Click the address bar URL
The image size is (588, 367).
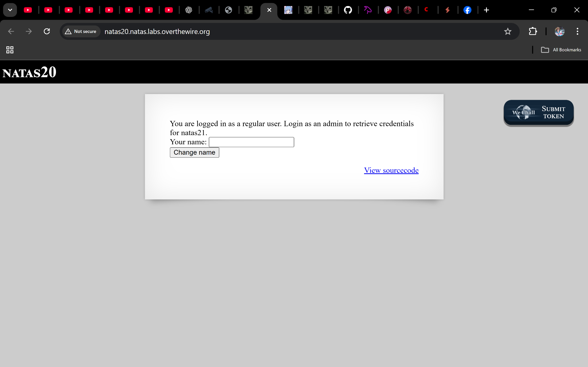coord(157,32)
